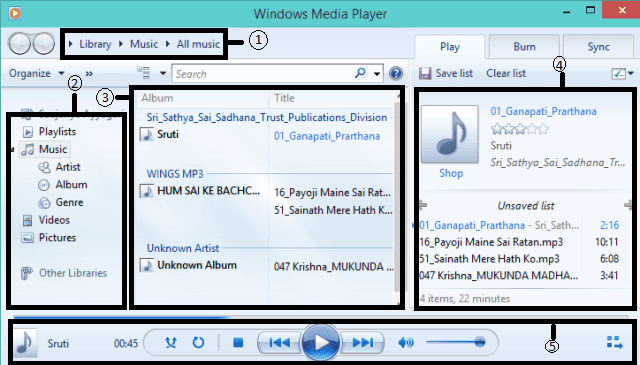Screen dimensions: 640x365
Task: Stop playback with the Stop button
Action: [x=238, y=343]
